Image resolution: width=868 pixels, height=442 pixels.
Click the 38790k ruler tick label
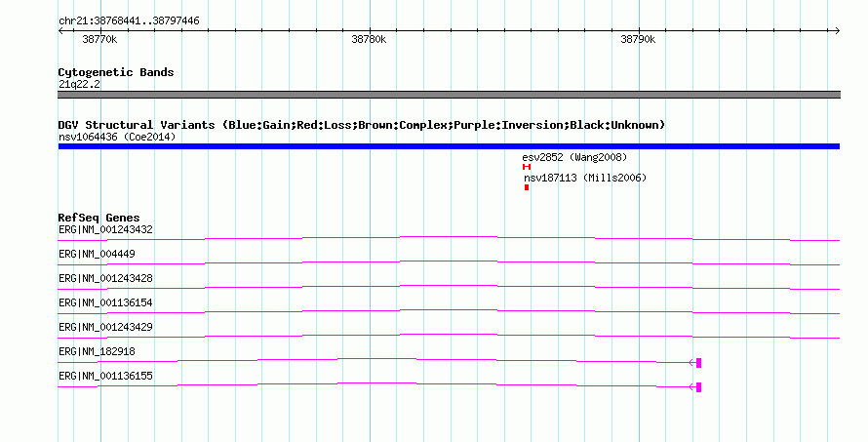pos(638,39)
